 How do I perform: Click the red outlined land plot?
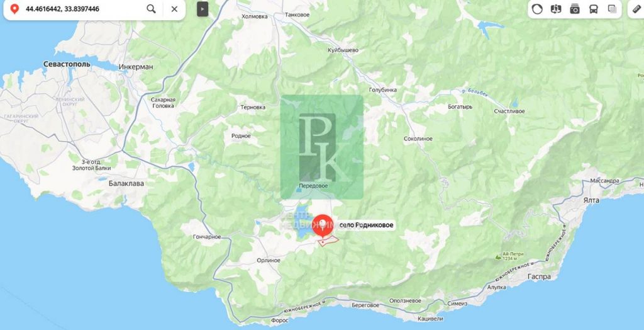click(x=328, y=241)
